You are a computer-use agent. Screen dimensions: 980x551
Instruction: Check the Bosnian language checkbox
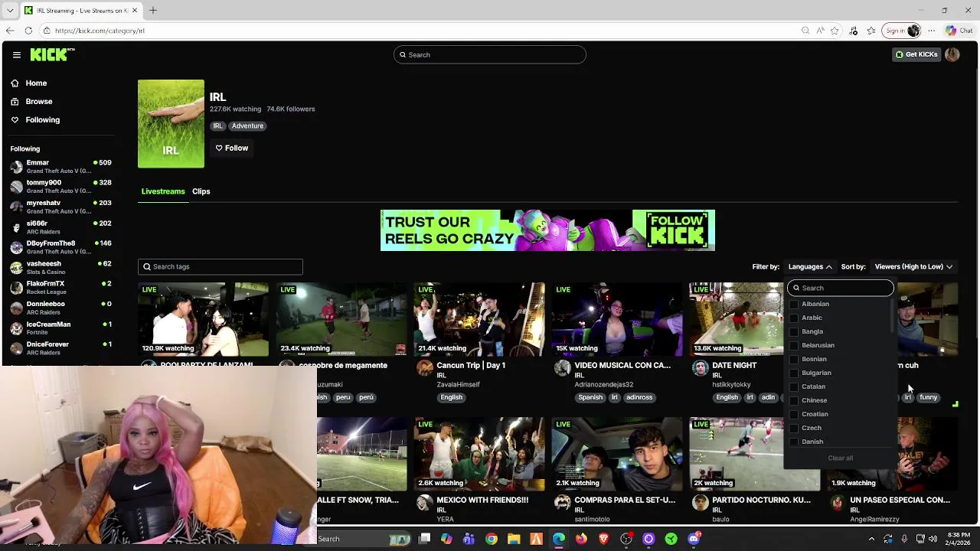794,360
